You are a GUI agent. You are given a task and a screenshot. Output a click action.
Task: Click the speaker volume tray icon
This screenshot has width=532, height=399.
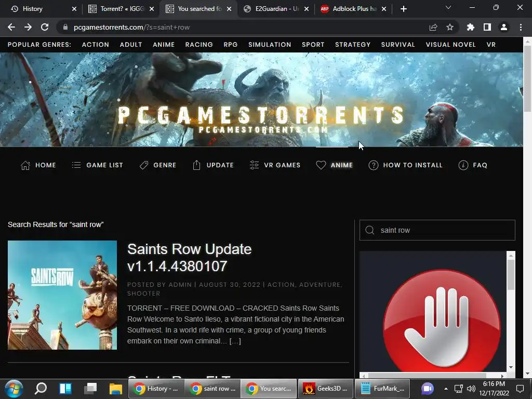471,389
